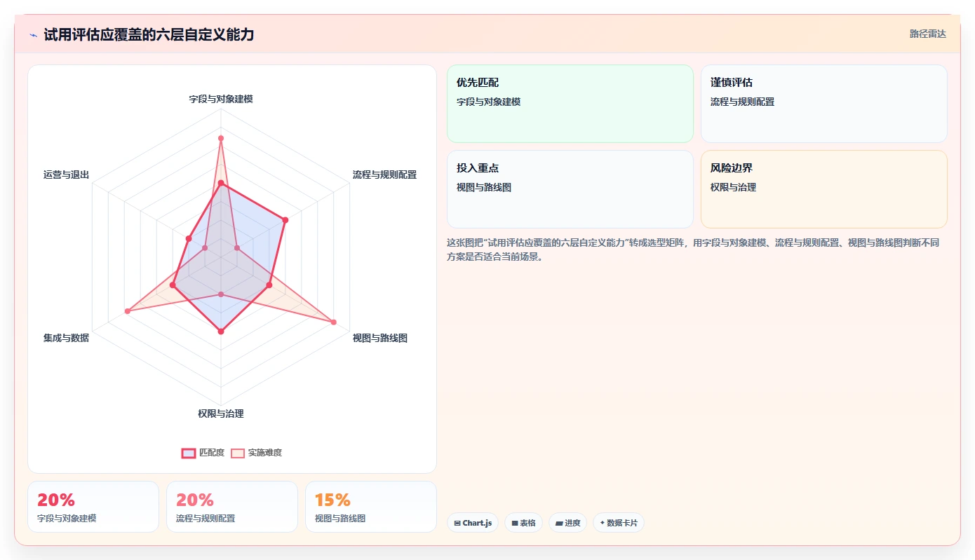Toggle the 实施难度 legend swatch

pyautogui.click(x=238, y=453)
